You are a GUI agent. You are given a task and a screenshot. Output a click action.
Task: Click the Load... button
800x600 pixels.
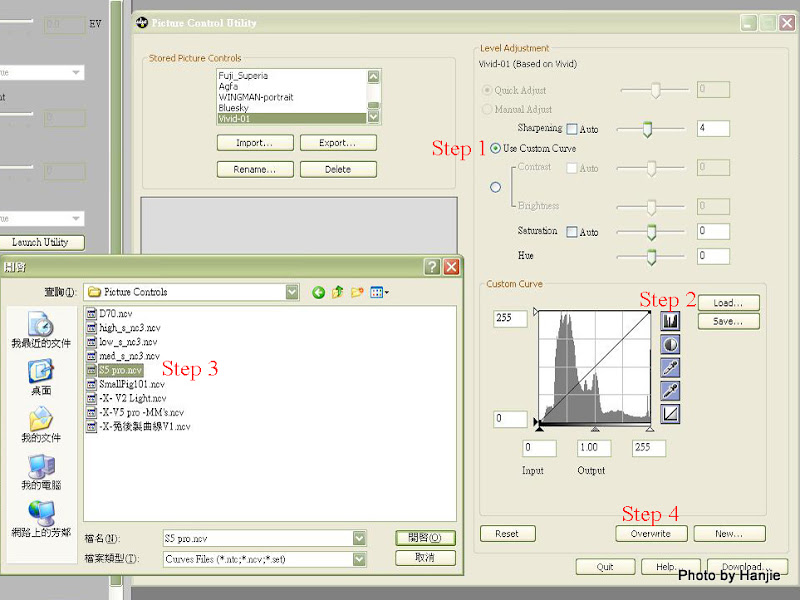[x=728, y=303]
